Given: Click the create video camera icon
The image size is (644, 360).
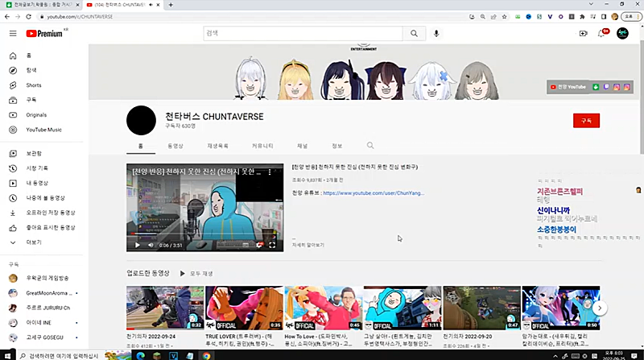Looking at the screenshot, I should (583, 33).
